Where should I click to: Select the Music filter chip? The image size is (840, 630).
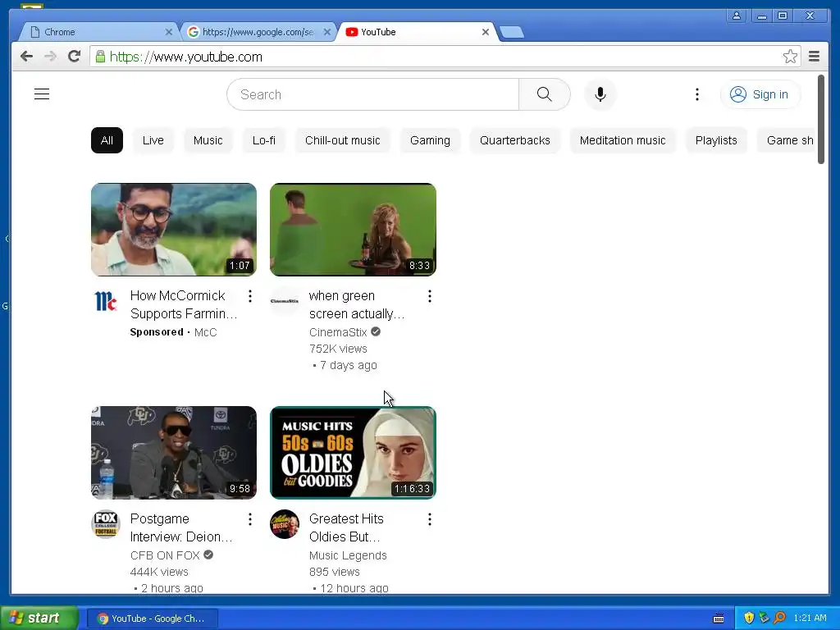pos(208,140)
